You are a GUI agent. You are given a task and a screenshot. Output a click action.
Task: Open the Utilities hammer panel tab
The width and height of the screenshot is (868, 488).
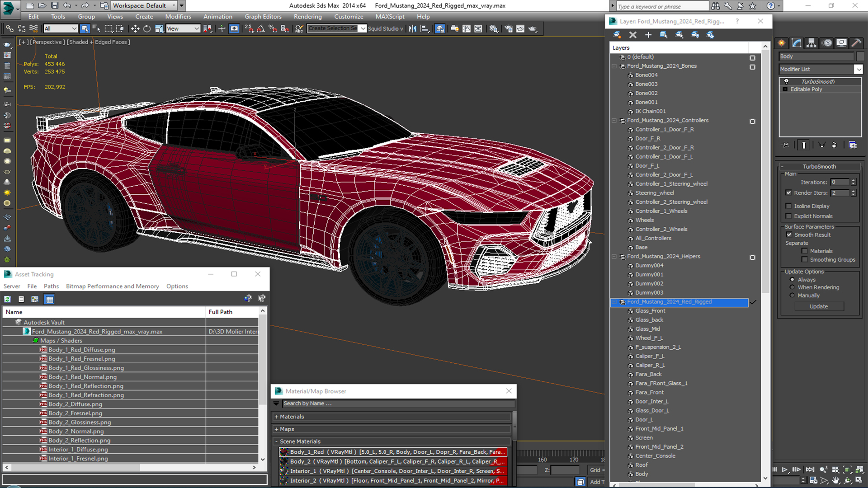tap(856, 43)
